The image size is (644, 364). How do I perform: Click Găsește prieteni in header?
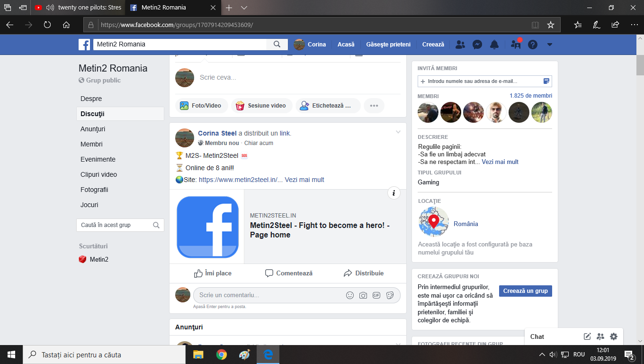(388, 45)
